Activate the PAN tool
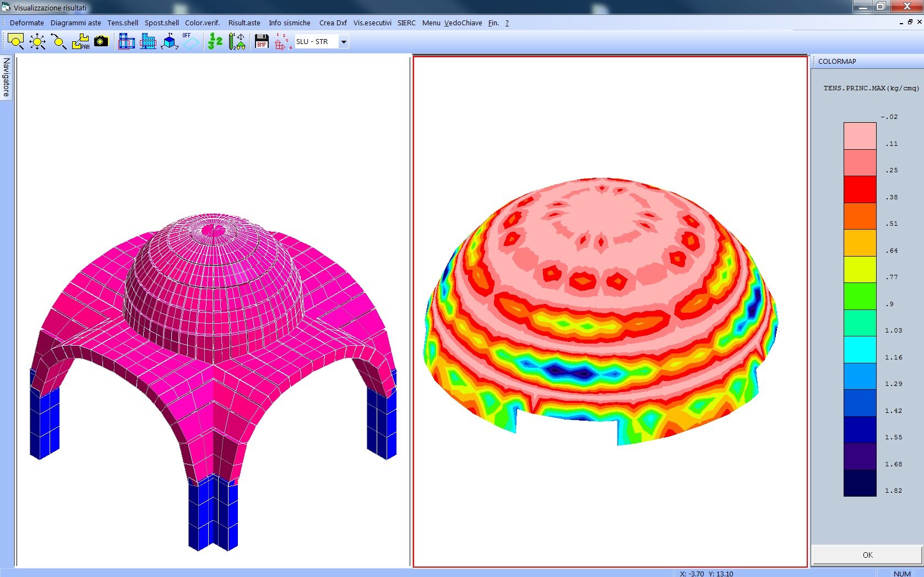 click(x=80, y=41)
